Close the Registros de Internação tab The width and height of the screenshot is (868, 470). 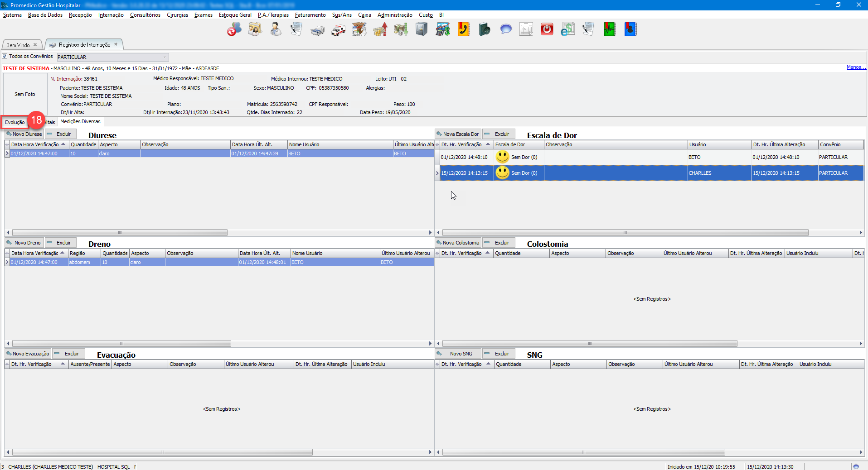click(116, 44)
